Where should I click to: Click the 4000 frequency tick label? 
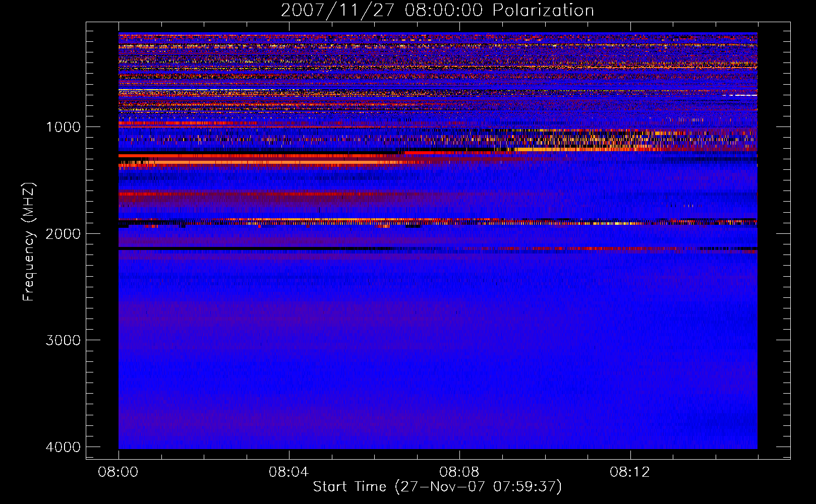pos(64,447)
